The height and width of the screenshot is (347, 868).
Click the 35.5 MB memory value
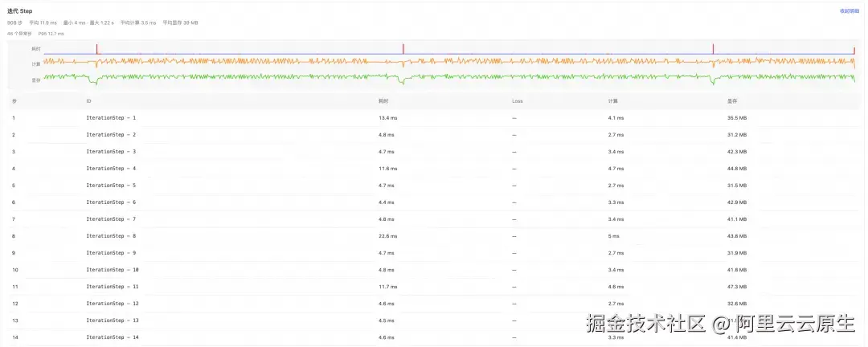[x=737, y=118]
